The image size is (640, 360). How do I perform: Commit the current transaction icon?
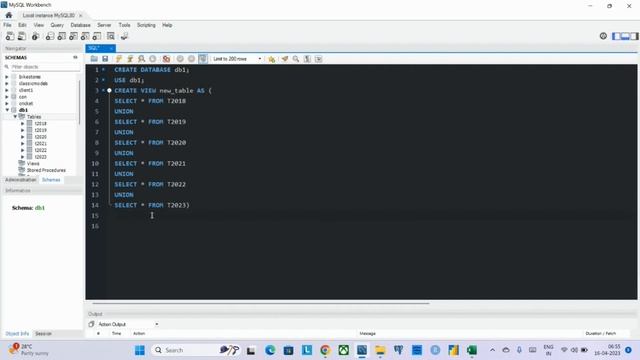pos(180,59)
